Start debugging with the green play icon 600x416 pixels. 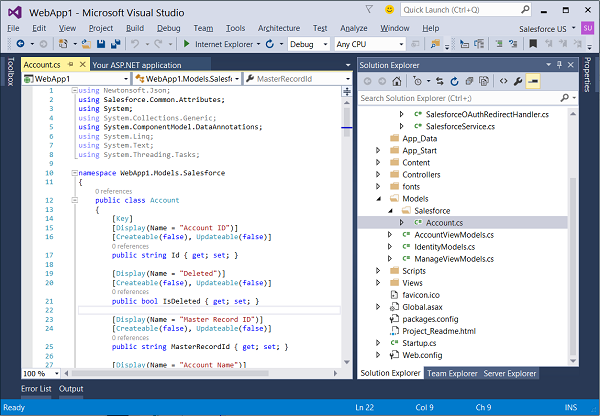[186, 44]
